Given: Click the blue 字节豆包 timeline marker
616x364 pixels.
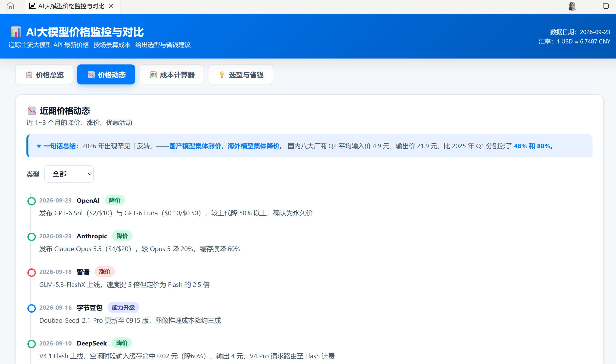Looking at the screenshot, I should [x=32, y=308].
